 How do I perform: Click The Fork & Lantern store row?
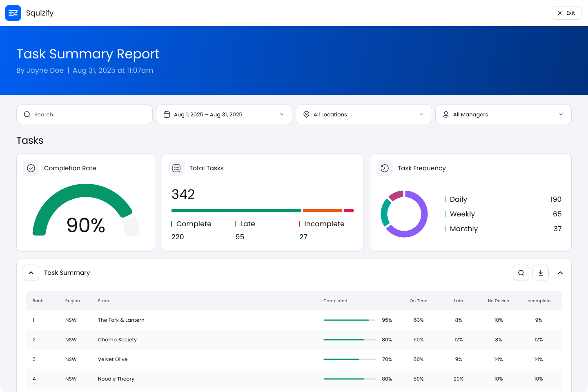(x=121, y=320)
